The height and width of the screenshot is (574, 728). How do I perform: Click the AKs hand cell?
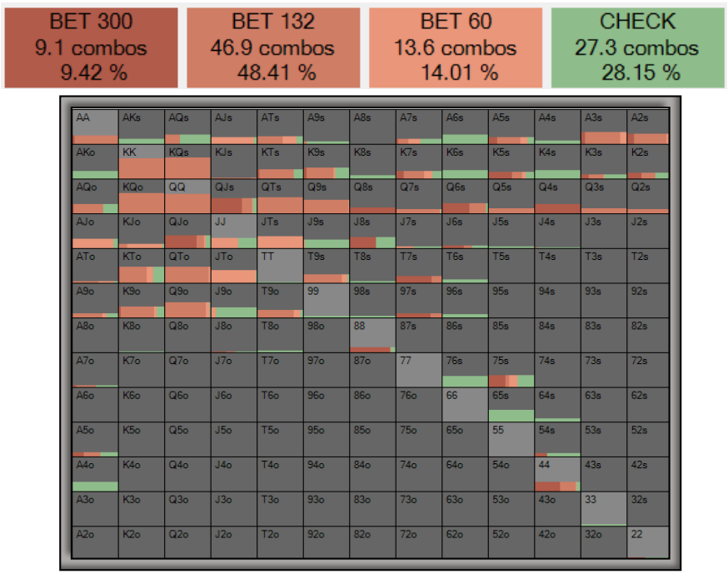point(142,127)
